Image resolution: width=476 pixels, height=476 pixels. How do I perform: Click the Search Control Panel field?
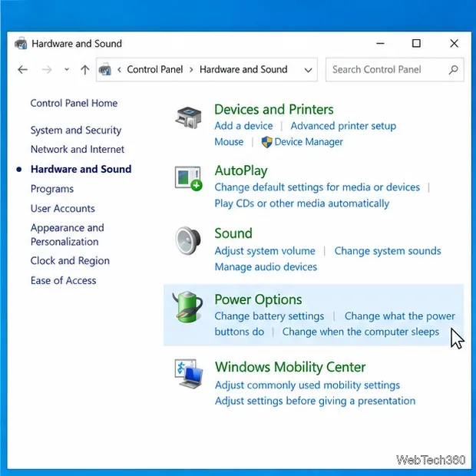[x=395, y=70]
